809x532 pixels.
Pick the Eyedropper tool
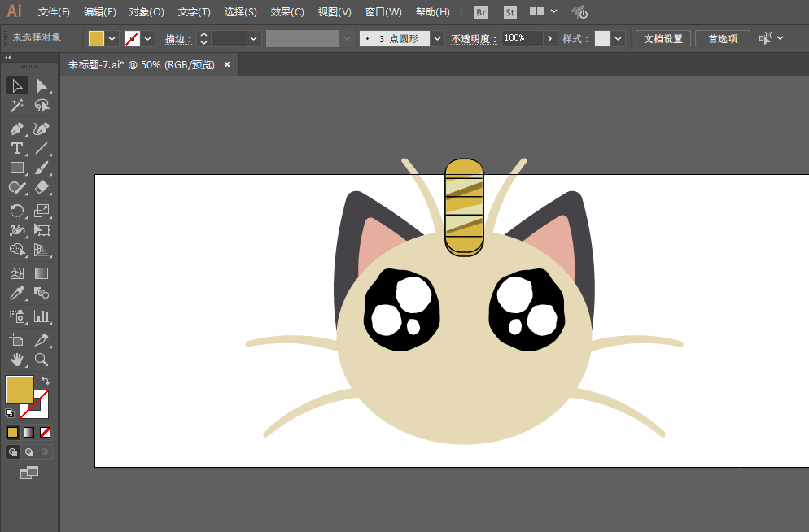click(x=17, y=294)
